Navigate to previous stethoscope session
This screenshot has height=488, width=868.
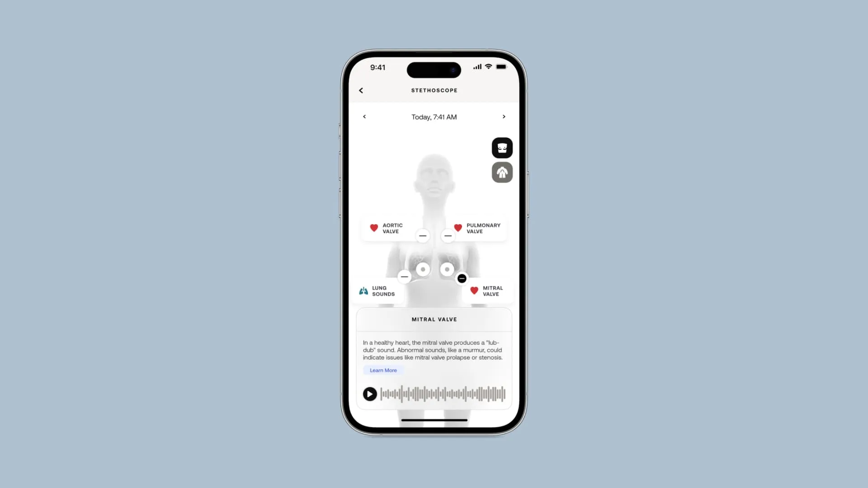[365, 117]
